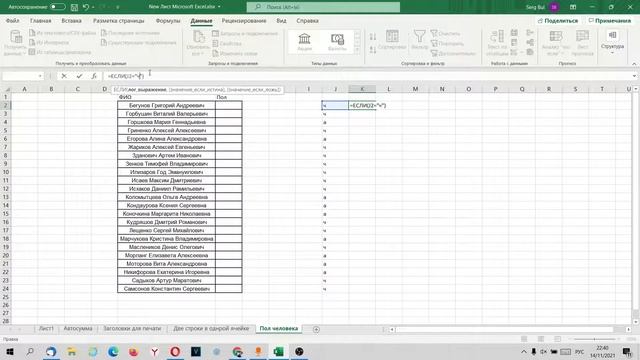
Task: Open Windows search magnifier on taskbar
Action: 30,351
